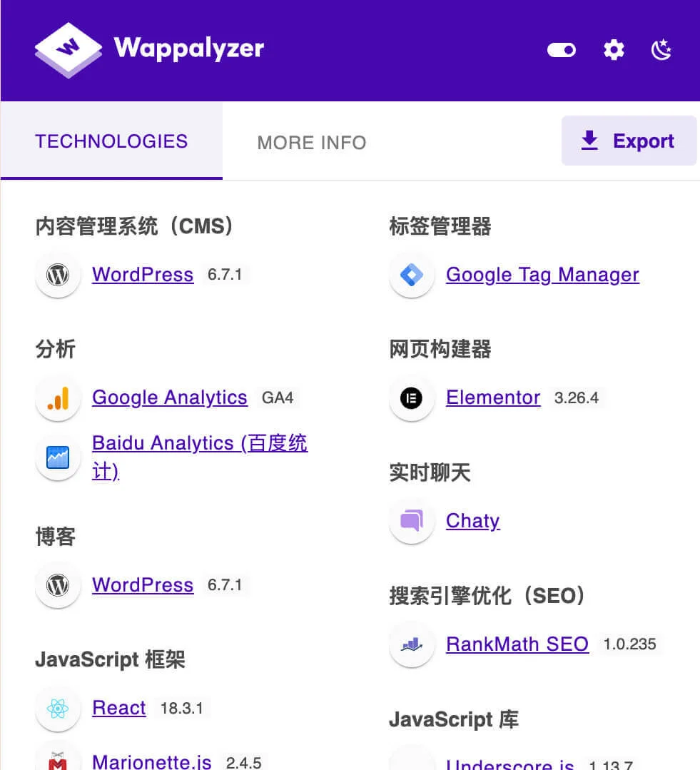Screen dimensions: 700x770
Task: Click the RankMath SEO icon
Action: point(412,644)
